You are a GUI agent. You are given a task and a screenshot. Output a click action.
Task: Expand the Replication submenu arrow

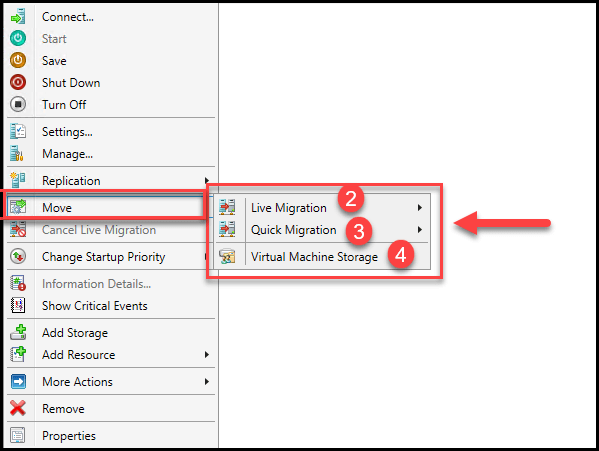pos(207,180)
